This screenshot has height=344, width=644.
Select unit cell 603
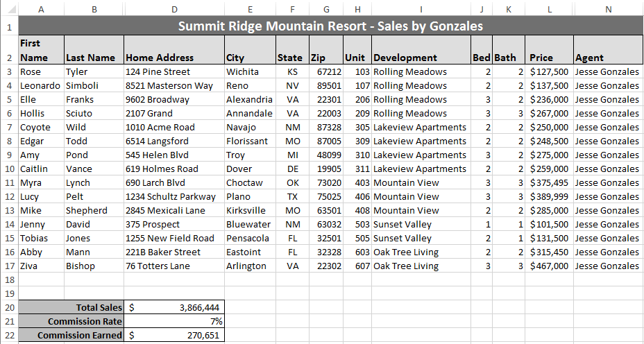pos(357,252)
